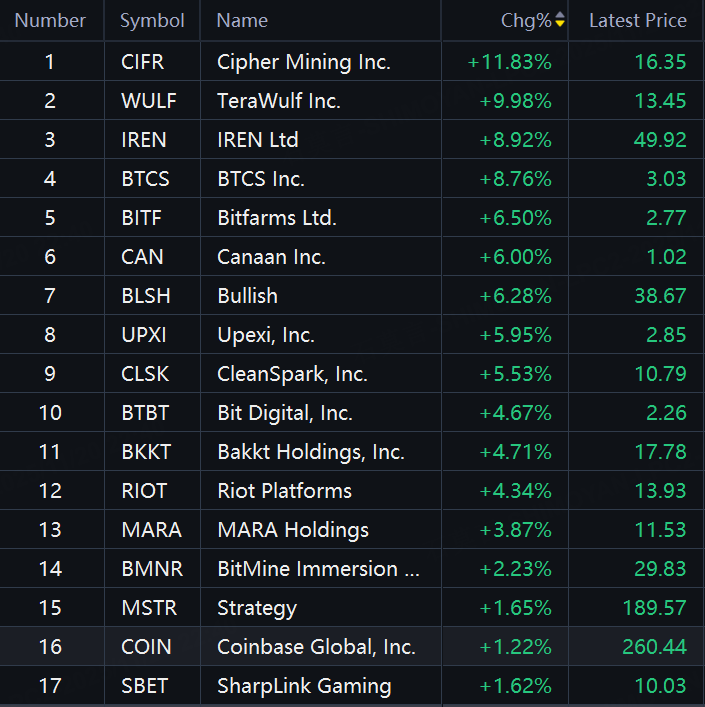Open the IREN Ltd stock entry
This screenshot has height=707, width=705.
coord(258,140)
